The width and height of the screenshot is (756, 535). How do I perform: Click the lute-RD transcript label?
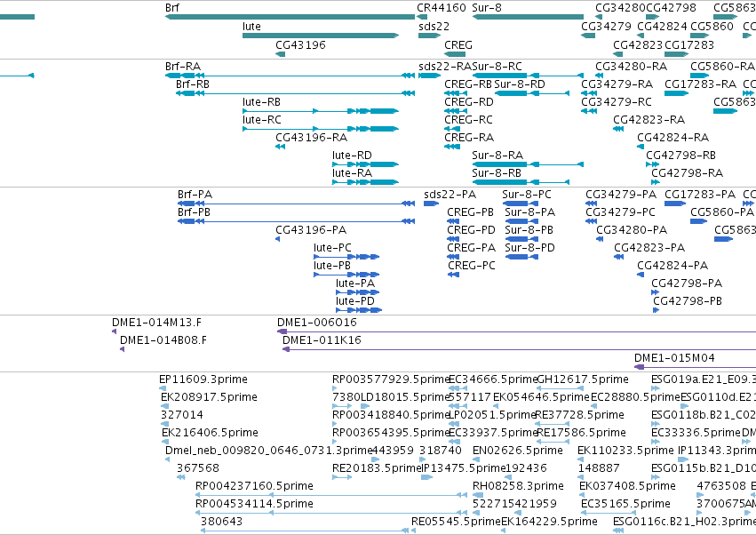coord(352,156)
